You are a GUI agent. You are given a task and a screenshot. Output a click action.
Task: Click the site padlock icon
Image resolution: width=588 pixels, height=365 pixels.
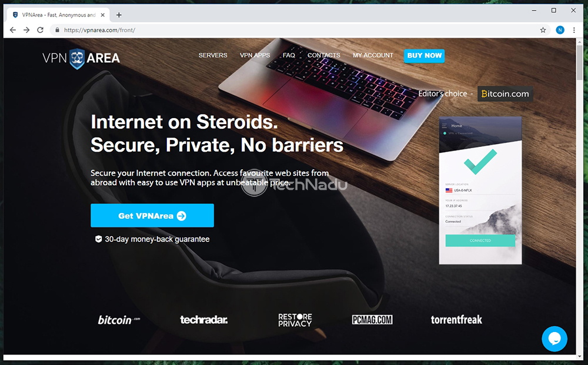point(57,30)
